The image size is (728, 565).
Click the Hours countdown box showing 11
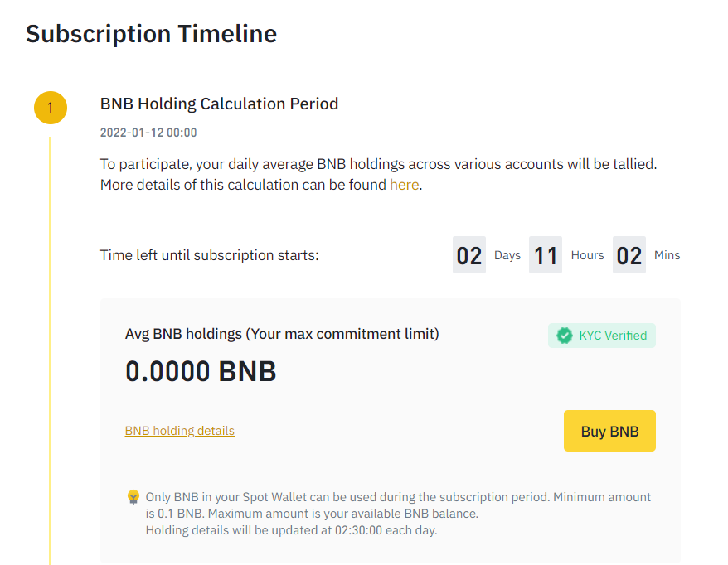pos(545,255)
